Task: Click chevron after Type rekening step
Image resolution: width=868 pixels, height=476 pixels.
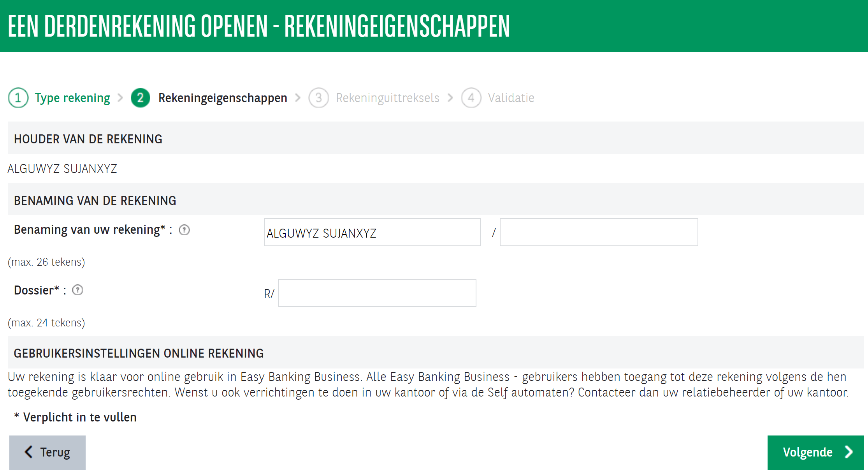Action: 120,98
